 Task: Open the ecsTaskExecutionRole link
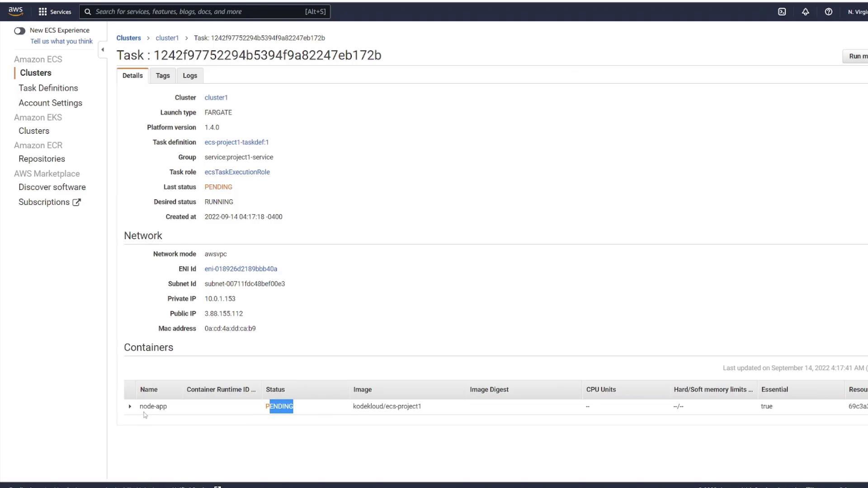pyautogui.click(x=237, y=172)
